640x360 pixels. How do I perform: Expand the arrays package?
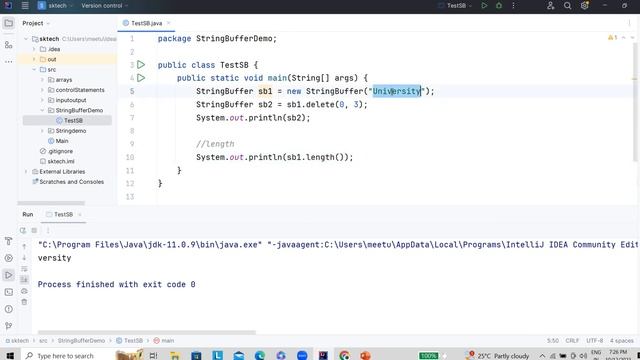point(42,80)
